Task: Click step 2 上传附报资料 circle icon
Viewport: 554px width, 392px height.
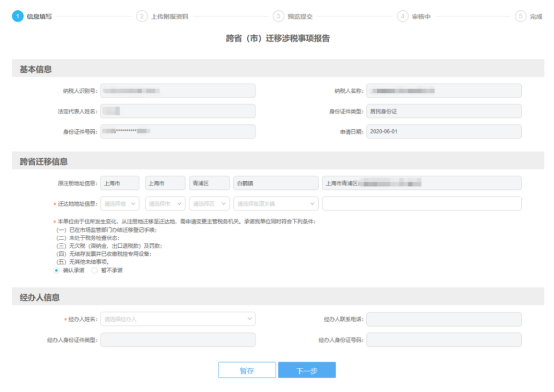Action: [x=142, y=16]
